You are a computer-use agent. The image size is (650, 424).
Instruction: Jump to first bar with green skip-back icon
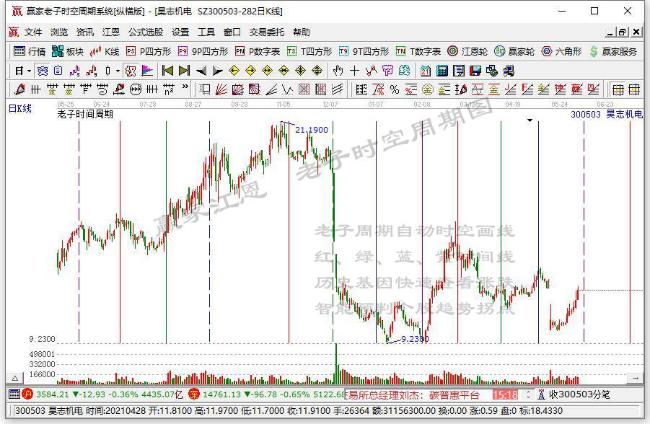tap(167, 71)
